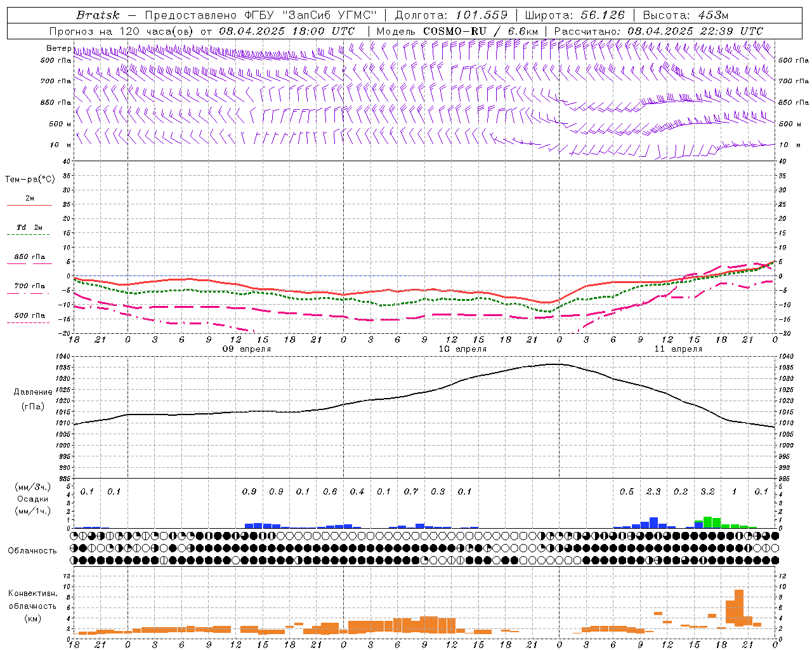
Task: Select the 'Высота: 453м' elevation text
Action: click(x=685, y=15)
